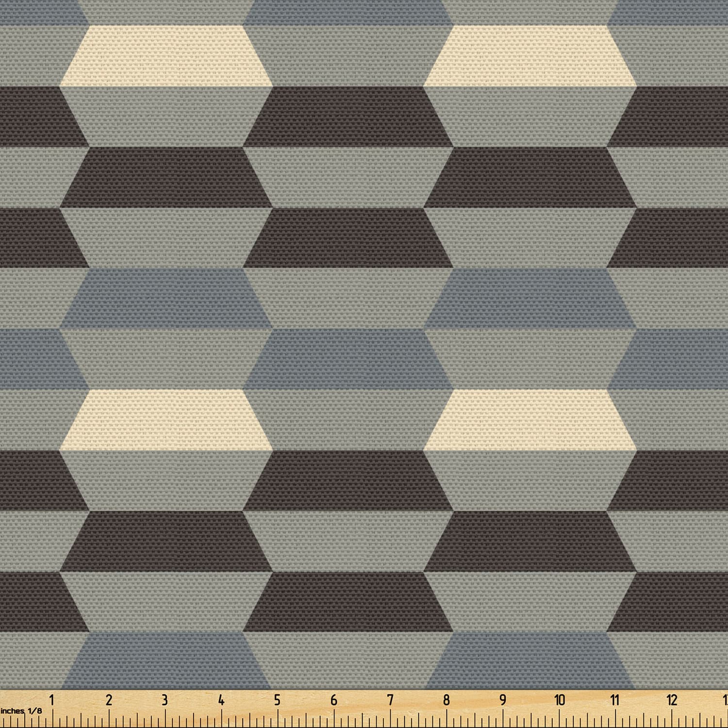Click the ruler number 12
This screenshot has height=728, width=728.
tap(672, 699)
